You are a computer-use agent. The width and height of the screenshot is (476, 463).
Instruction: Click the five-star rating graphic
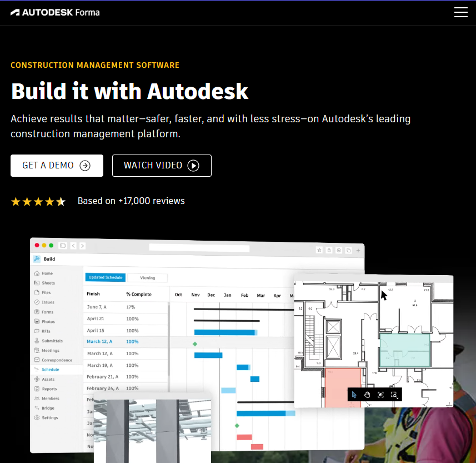pyautogui.click(x=38, y=201)
